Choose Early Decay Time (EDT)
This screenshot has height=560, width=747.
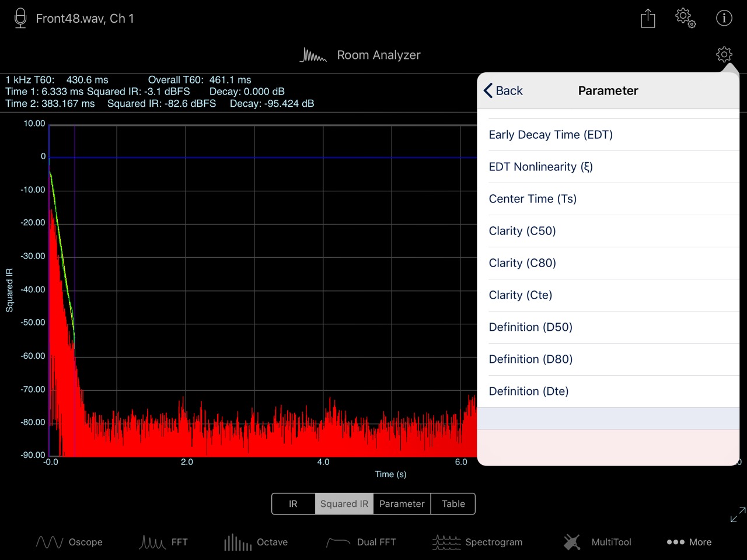pyautogui.click(x=550, y=135)
